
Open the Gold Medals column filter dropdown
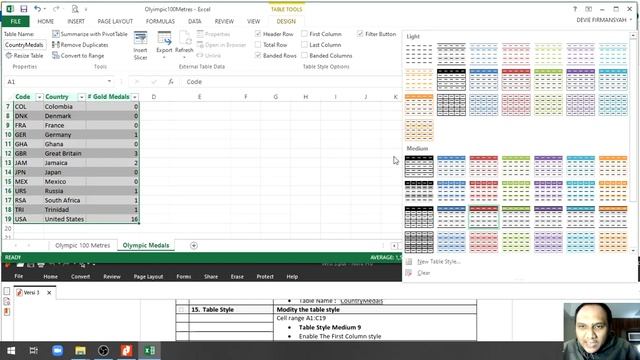[x=135, y=97]
